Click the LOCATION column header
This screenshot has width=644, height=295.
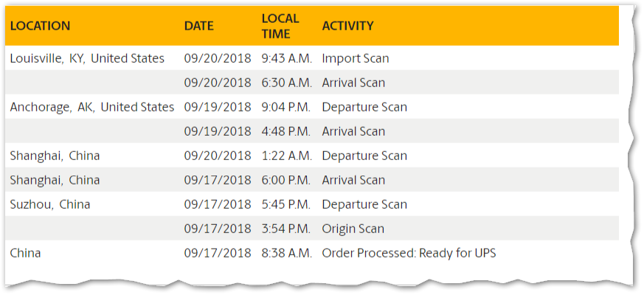point(41,26)
